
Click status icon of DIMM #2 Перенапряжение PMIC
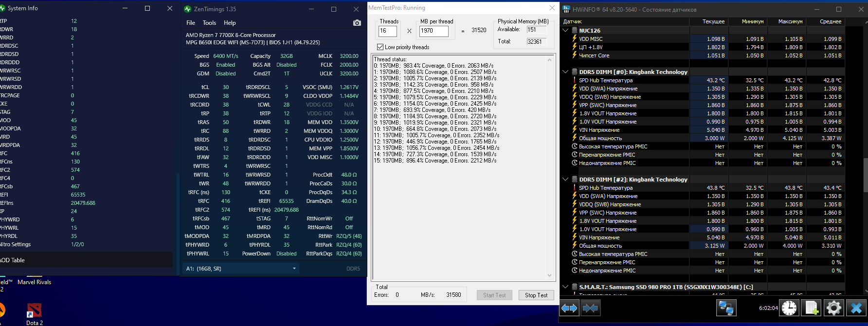coord(575,262)
